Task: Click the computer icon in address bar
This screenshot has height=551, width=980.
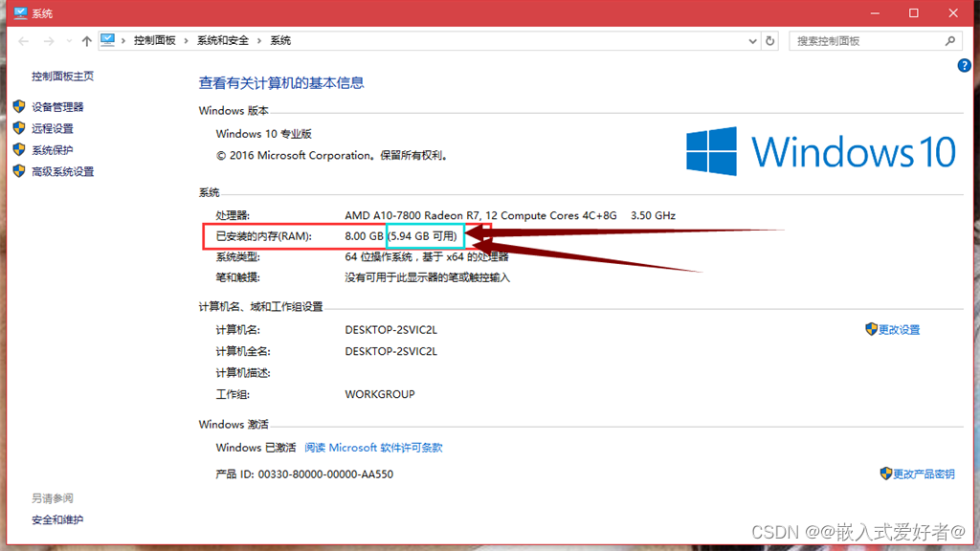Action: (107, 40)
